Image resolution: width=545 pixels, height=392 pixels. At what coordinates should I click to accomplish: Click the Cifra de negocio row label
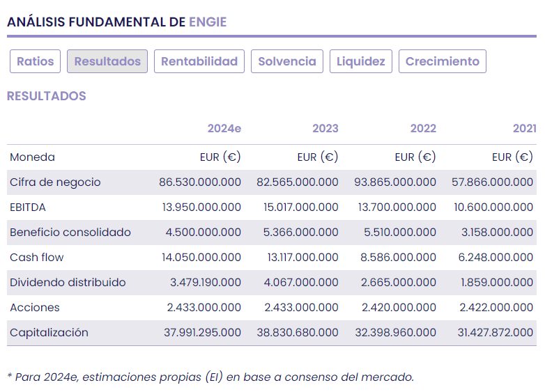[55, 182]
